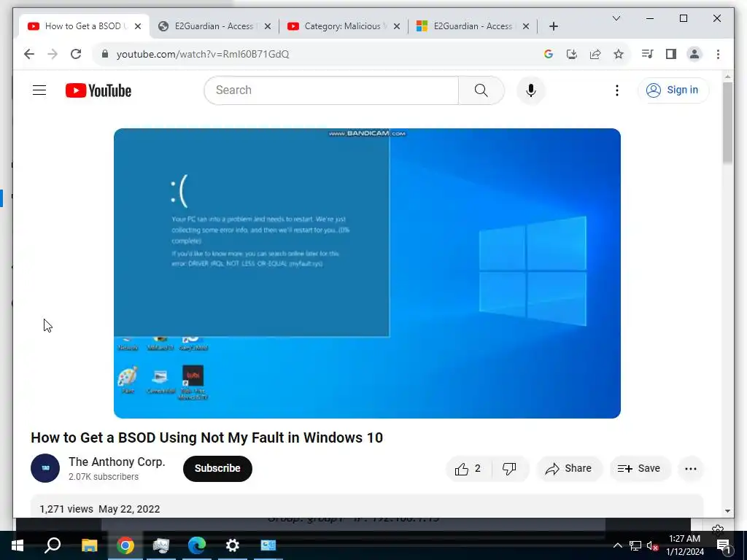This screenshot has width=747, height=560.
Task: Click the install app icon in the address bar
Action: (572, 54)
